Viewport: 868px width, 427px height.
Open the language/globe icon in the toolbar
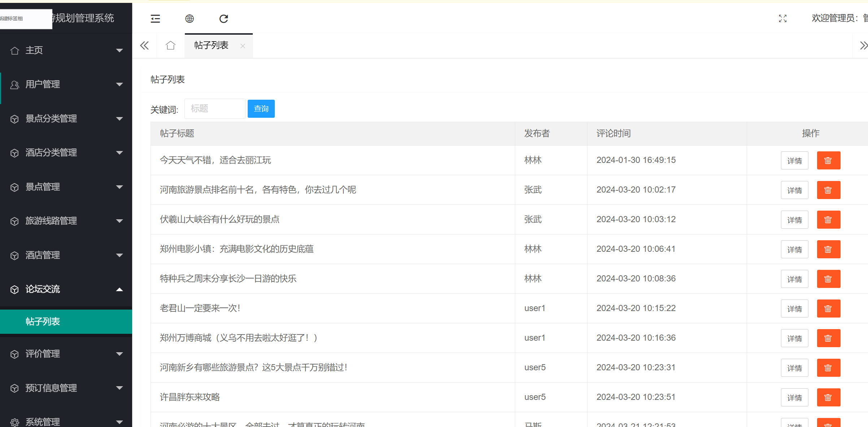(x=189, y=18)
